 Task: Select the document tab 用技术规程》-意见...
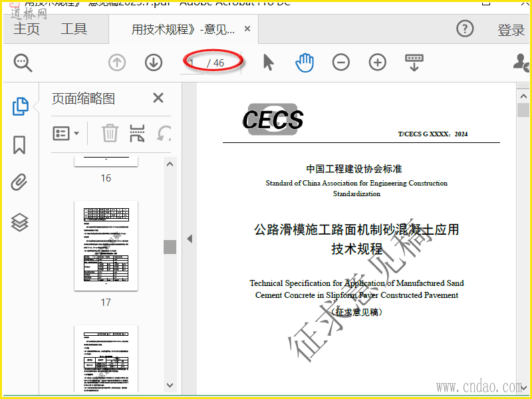(x=184, y=29)
